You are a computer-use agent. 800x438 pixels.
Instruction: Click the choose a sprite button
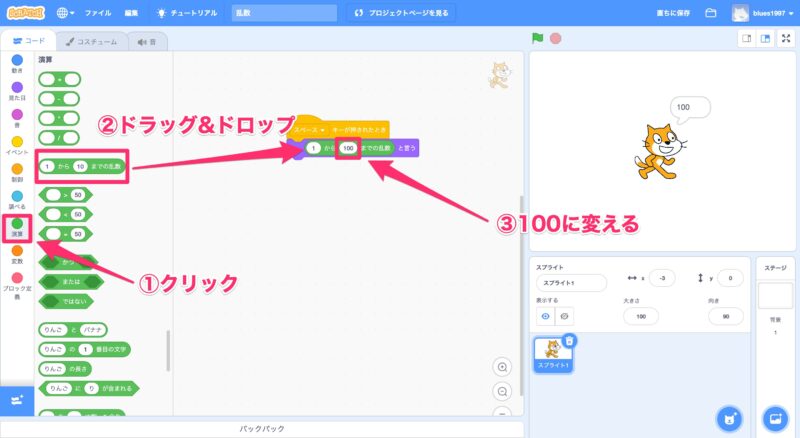coord(730,416)
